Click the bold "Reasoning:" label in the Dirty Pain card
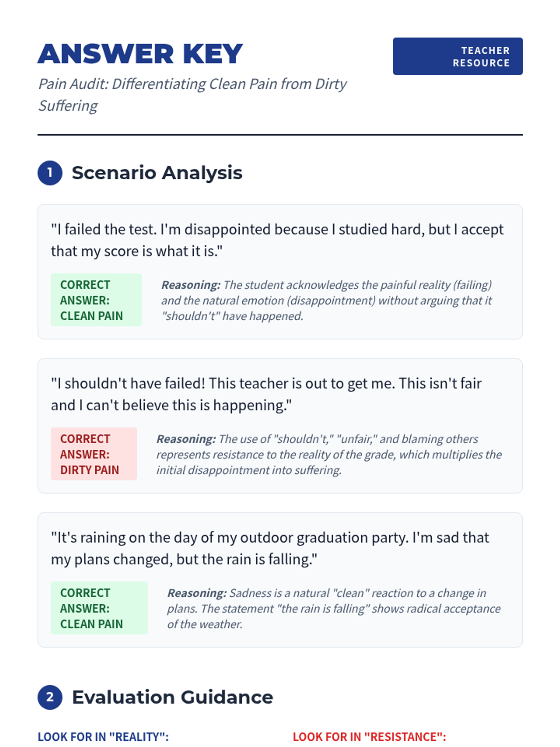560x747 pixels. [186, 439]
